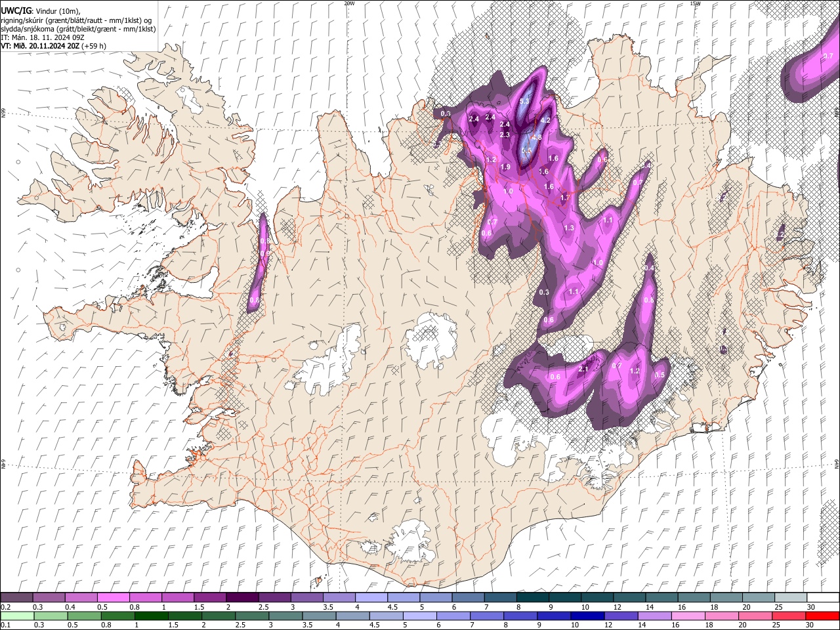Click the 'slydda/snjókoma' legend description line

78,29
